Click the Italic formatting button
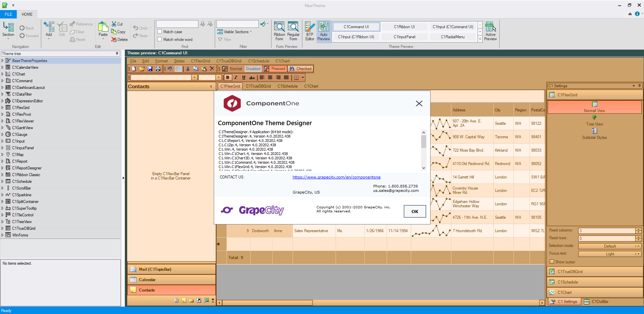The width and height of the screenshot is (644, 314). (x=236, y=77)
